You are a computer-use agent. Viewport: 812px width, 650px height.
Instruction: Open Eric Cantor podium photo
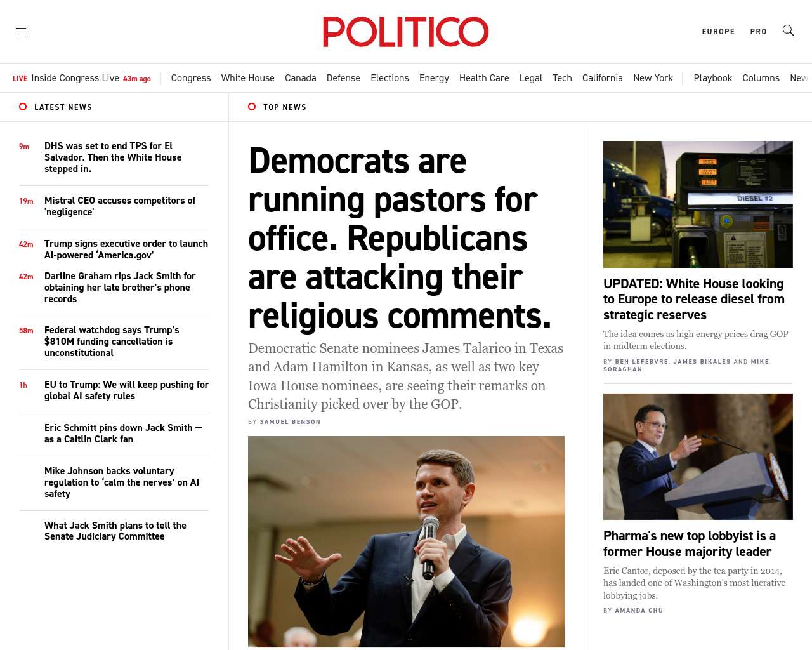coord(698,456)
